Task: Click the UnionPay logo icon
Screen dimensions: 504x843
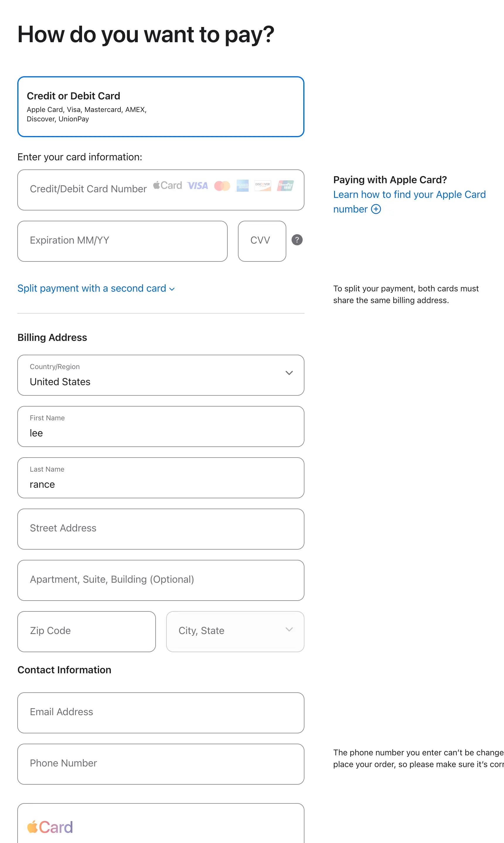Action: pos(285,186)
